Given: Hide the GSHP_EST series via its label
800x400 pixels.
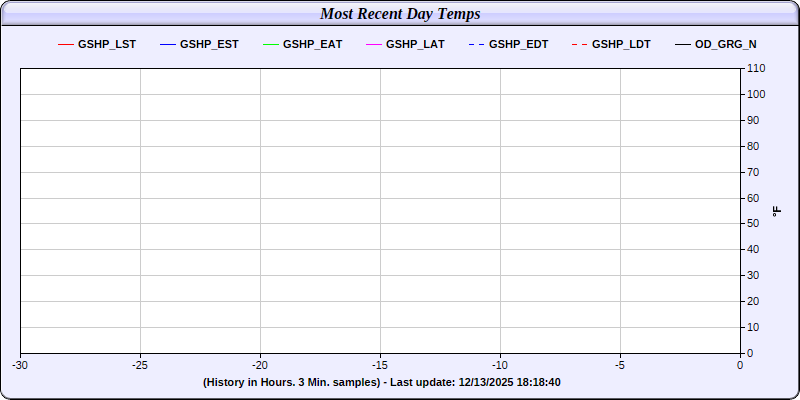Looking at the screenshot, I should pos(209,45).
